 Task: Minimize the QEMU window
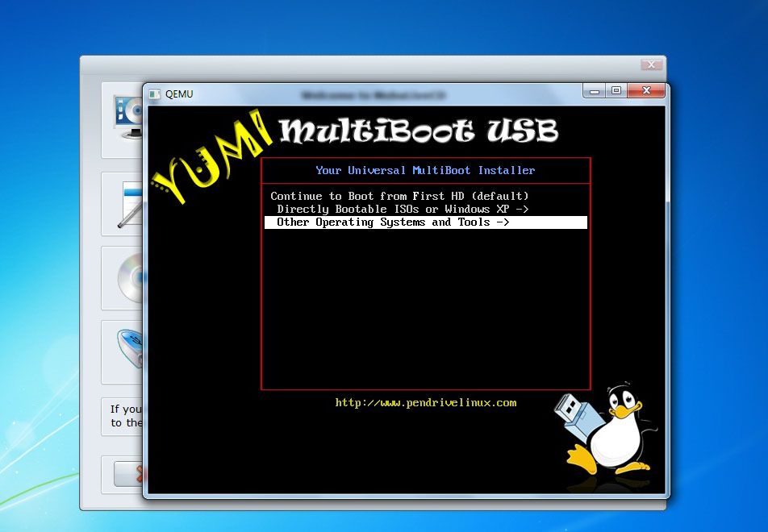(x=594, y=91)
